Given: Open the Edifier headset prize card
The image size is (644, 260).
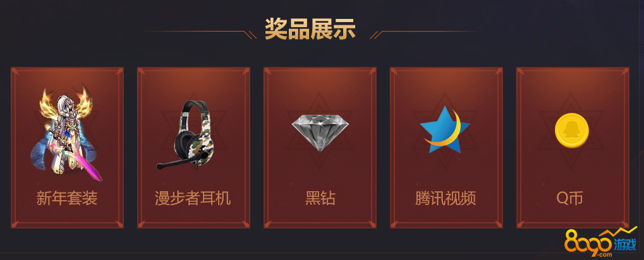Looking at the screenshot, I should coord(193,148).
